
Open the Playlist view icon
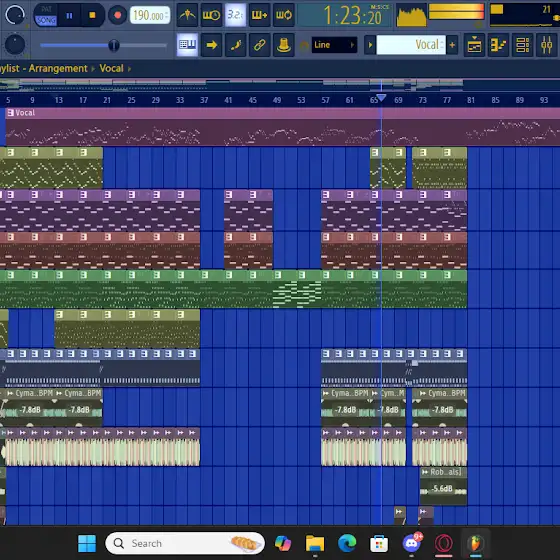tap(474, 45)
